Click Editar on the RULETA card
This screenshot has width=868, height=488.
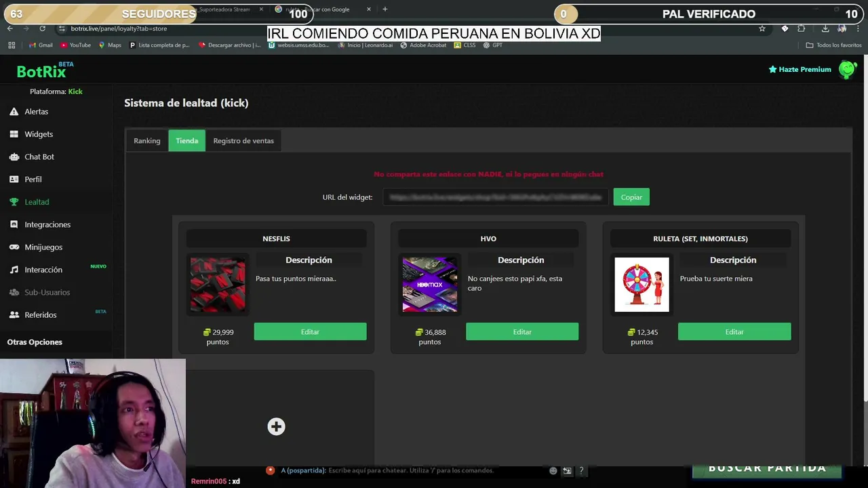point(734,331)
